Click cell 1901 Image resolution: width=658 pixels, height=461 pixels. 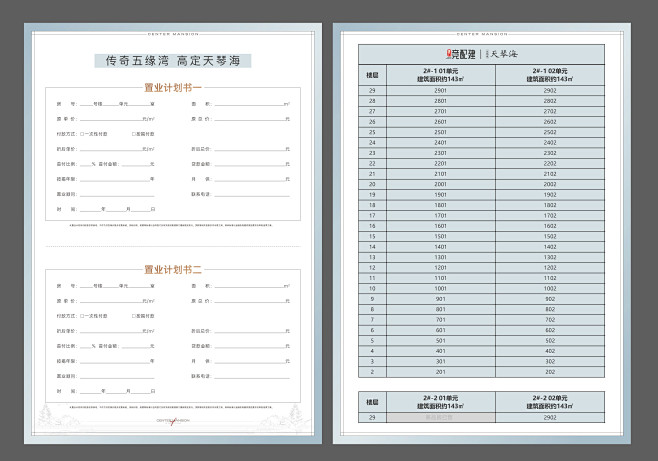pyautogui.click(x=441, y=195)
